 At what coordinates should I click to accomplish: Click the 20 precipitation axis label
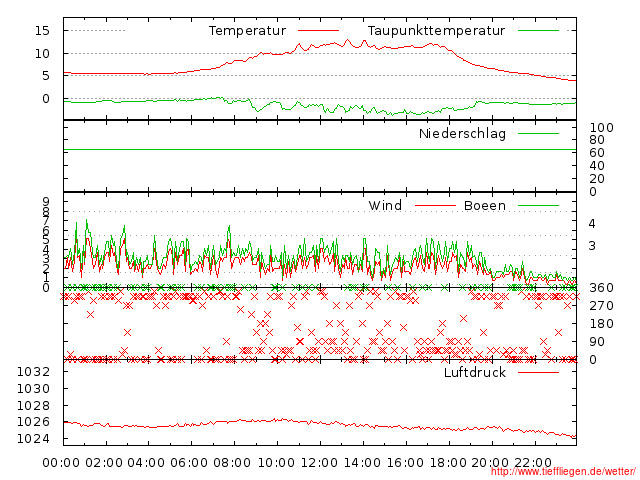[x=597, y=179]
